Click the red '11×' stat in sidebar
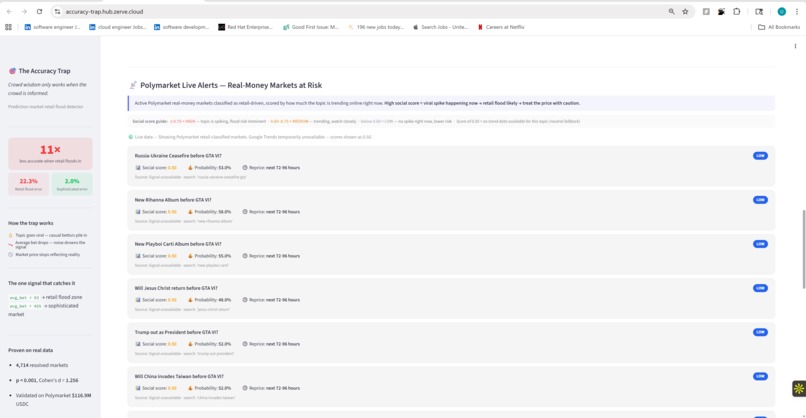Viewport: 806px width, 418px height. (50, 150)
